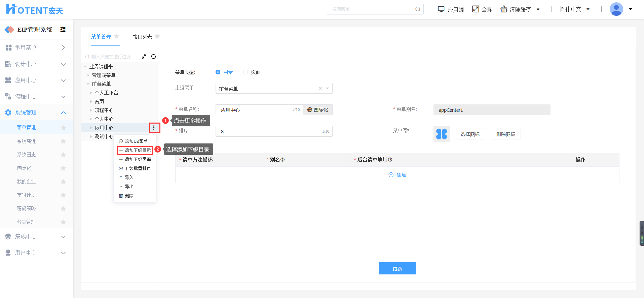Favorite the 菜单管理 tab star
The height and width of the screenshot is (298, 644).
click(117, 36)
